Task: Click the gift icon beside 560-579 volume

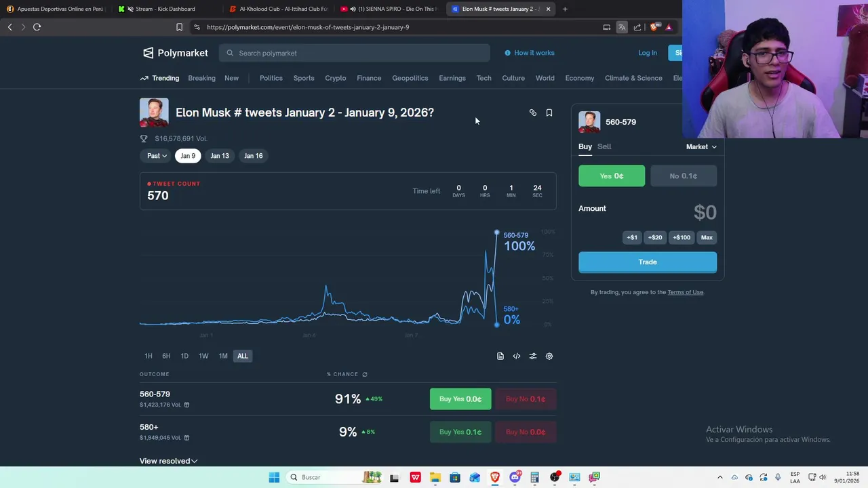Action: coord(186,405)
